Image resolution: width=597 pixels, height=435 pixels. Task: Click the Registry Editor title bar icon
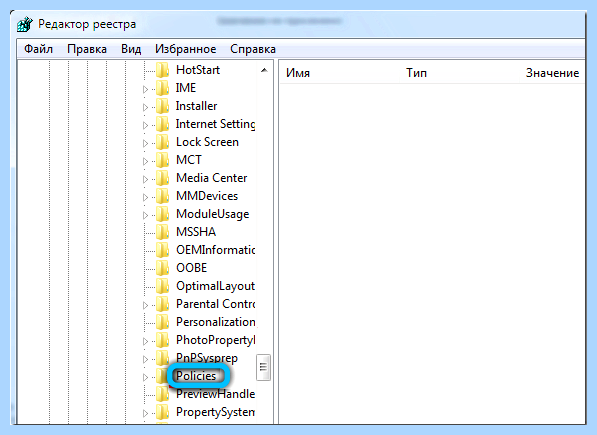[x=25, y=24]
